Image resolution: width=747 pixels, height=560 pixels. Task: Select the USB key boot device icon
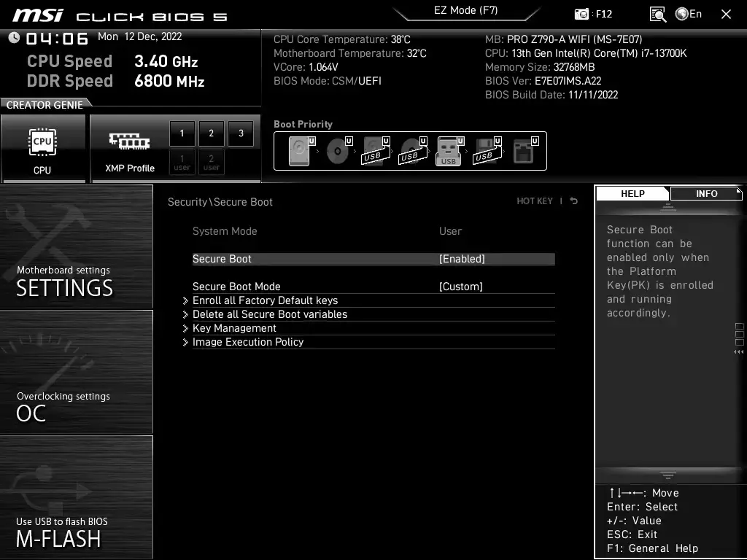tap(449, 151)
